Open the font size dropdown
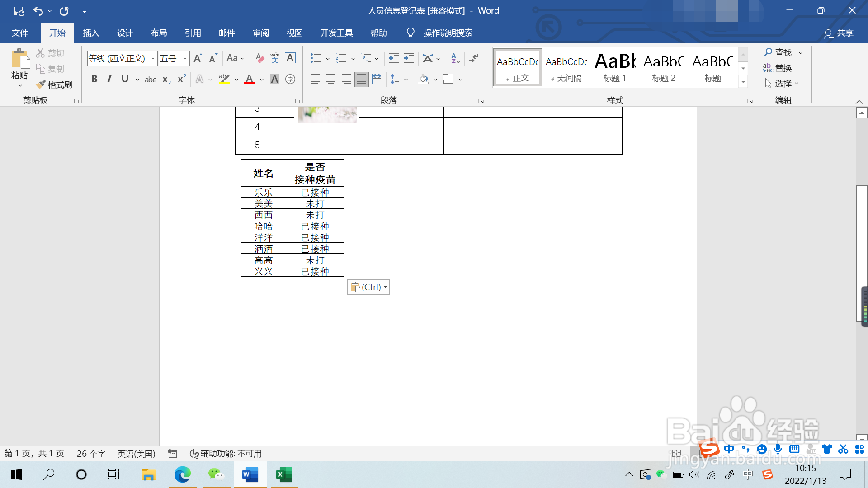The image size is (868, 488). [x=185, y=58]
